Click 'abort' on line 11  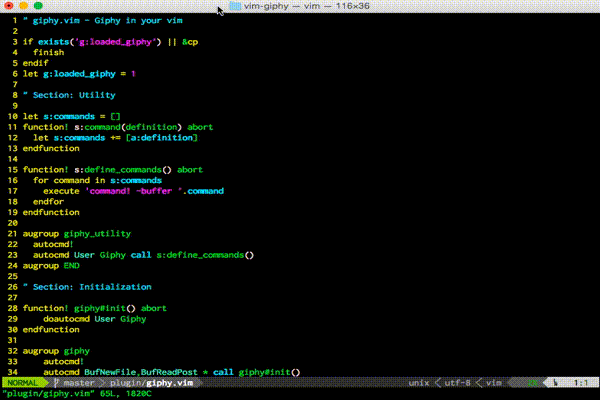pos(200,127)
